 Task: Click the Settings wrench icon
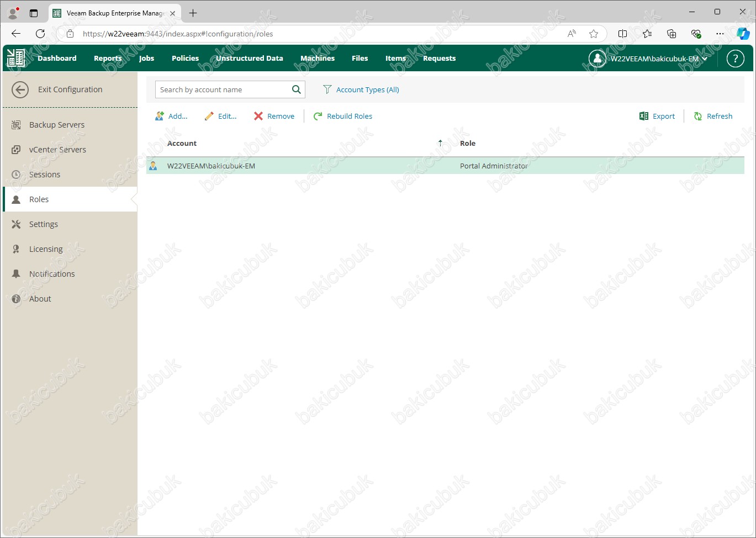[x=17, y=224]
